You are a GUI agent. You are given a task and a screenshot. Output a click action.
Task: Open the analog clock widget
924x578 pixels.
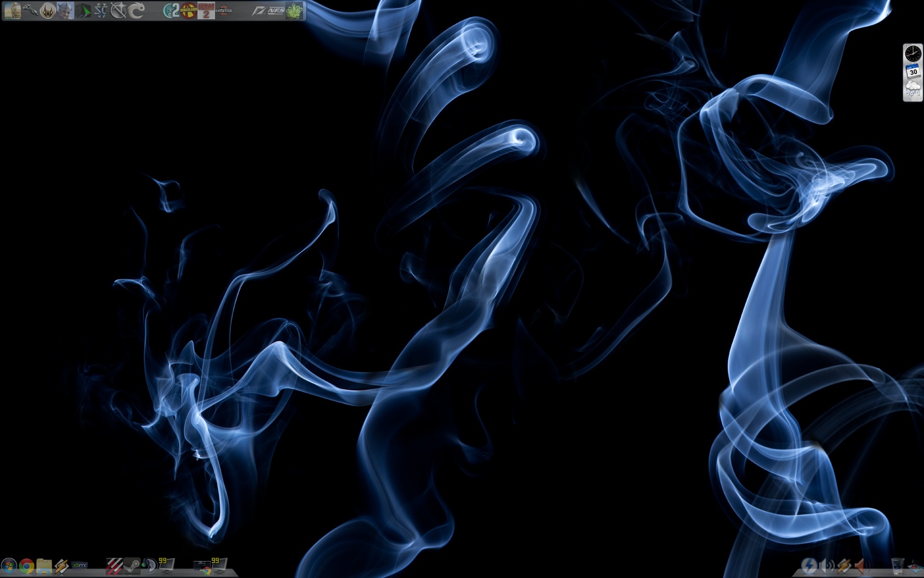click(913, 53)
